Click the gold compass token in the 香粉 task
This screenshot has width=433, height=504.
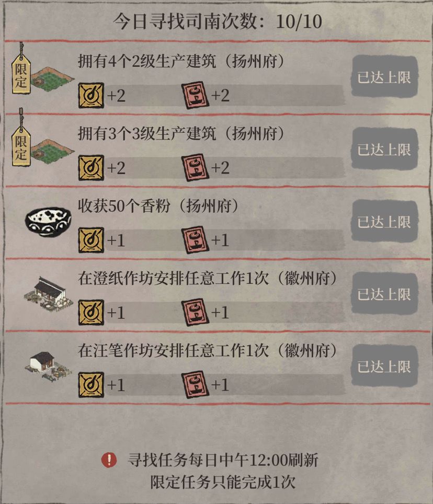(92, 240)
